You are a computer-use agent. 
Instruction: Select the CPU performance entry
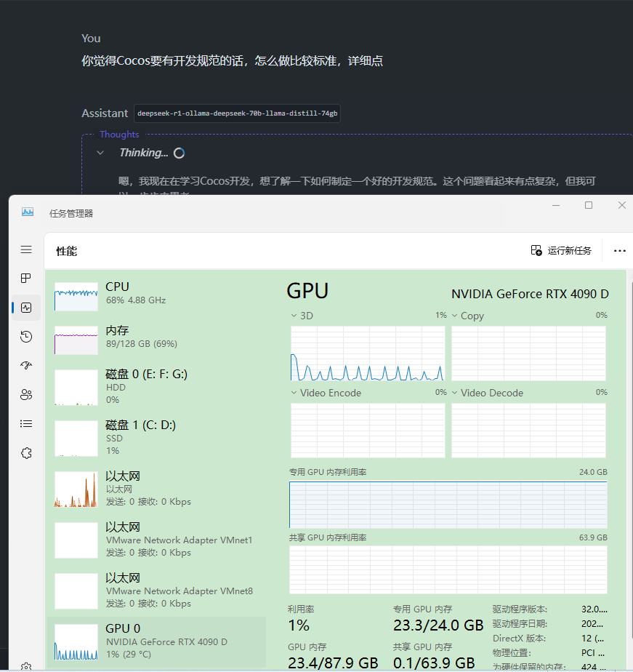pos(157,295)
